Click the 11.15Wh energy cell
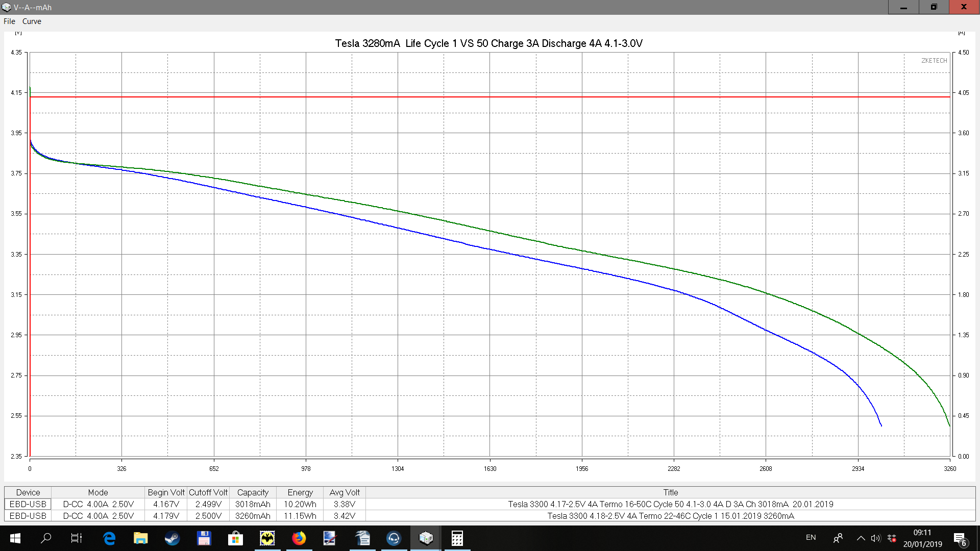 300,516
